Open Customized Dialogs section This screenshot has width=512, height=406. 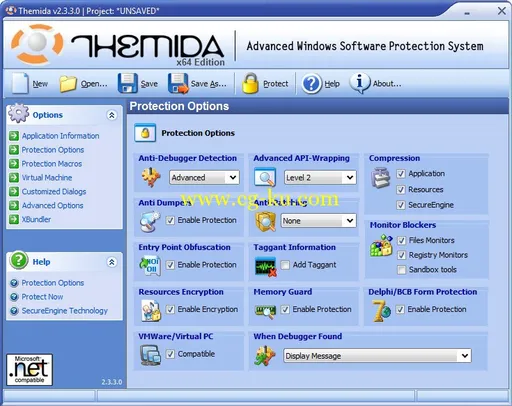coord(54,192)
